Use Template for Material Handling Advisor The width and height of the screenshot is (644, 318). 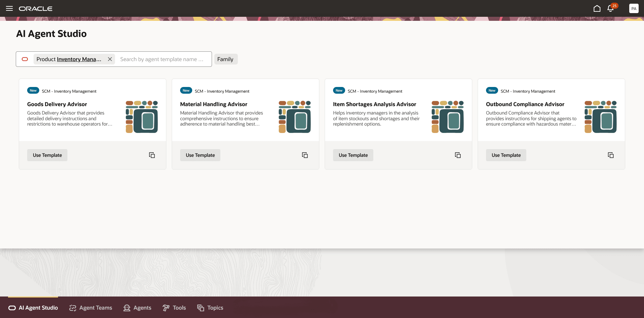click(x=200, y=155)
